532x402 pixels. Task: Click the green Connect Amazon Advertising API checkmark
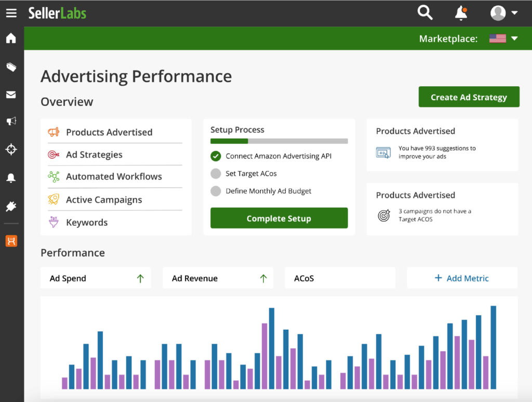(x=216, y=156)
